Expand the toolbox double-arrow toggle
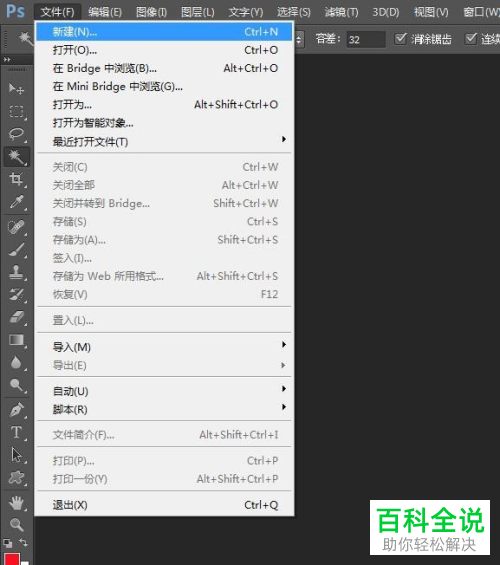 coord(7,59)
